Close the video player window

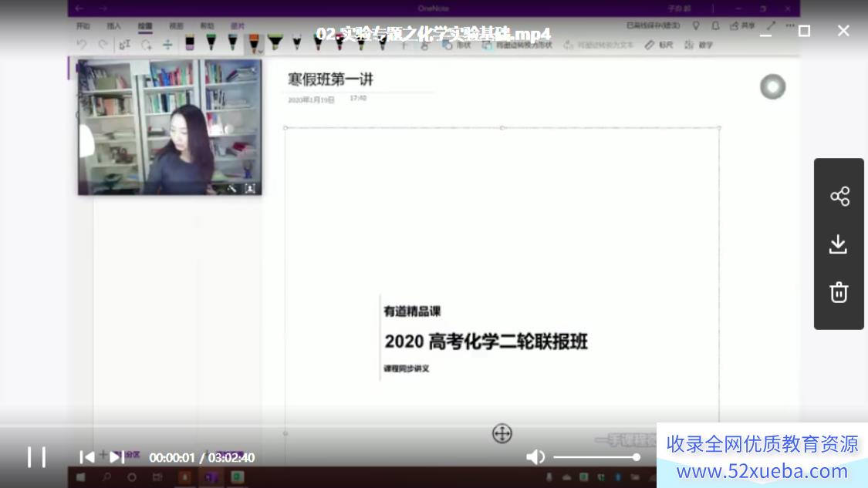tap(843, 31)
